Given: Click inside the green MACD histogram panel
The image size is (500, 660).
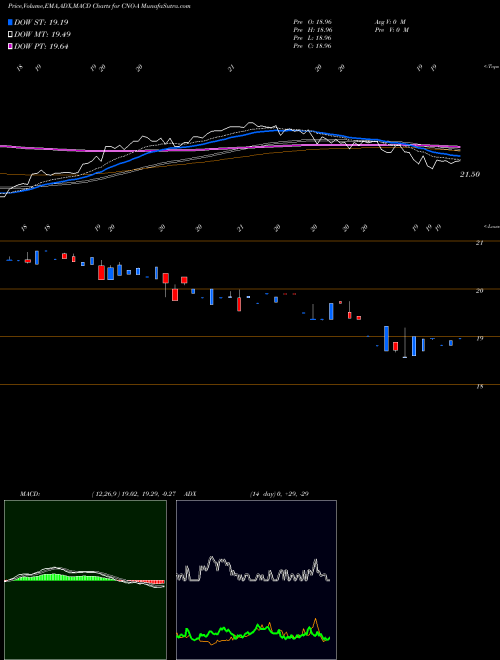Looking at the screenshot, I should [x=85, y=580].
